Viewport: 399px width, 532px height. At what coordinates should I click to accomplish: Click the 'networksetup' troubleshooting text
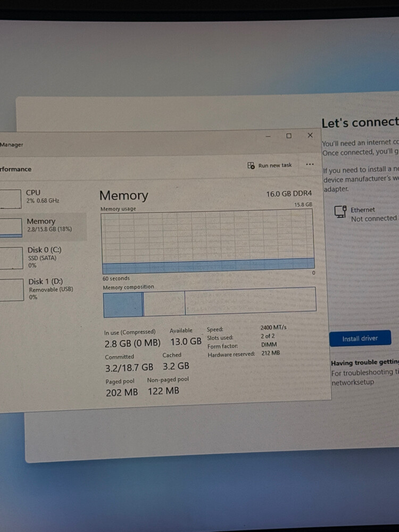point(353,383)
